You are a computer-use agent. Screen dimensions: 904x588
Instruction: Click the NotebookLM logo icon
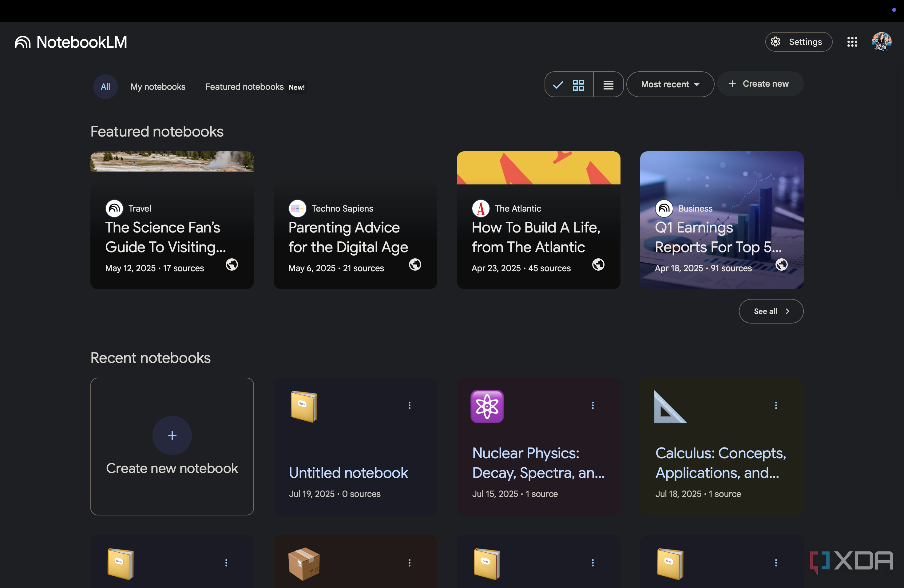23,42
